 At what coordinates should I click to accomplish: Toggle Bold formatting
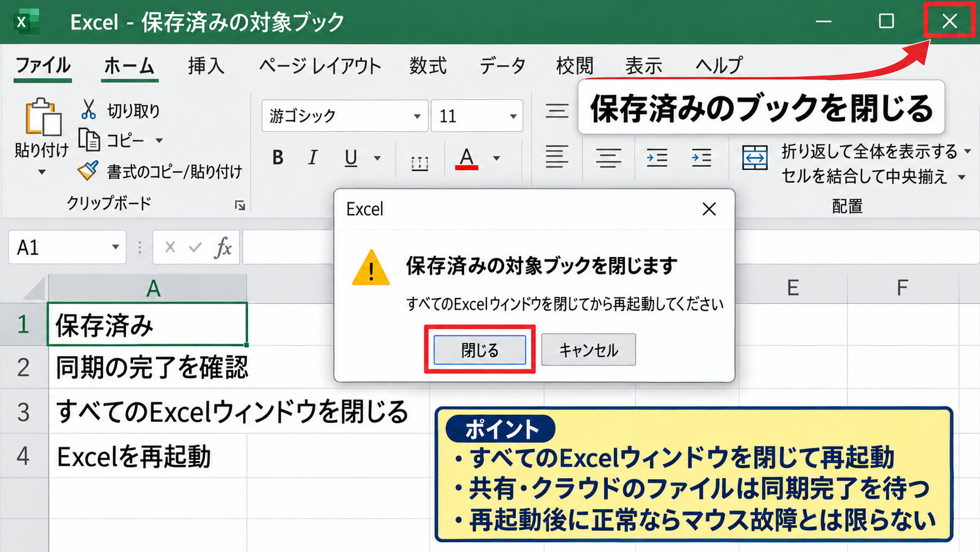(278, 158)
